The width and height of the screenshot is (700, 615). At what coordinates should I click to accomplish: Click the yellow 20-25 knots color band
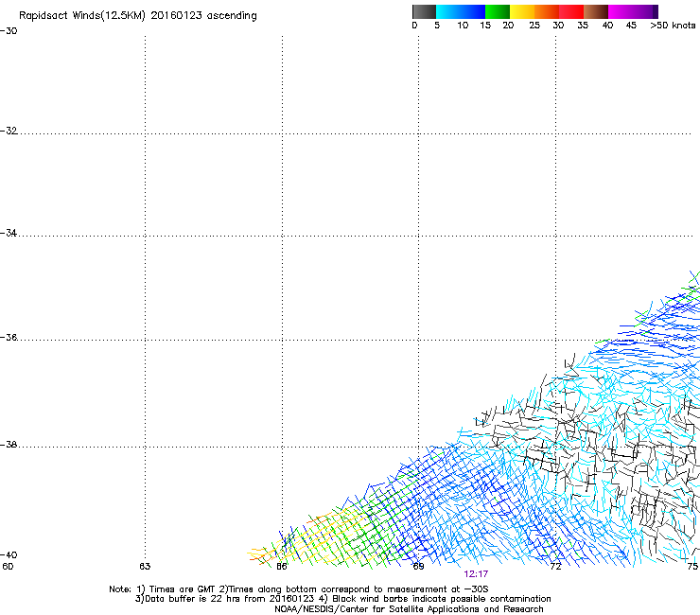522,11
